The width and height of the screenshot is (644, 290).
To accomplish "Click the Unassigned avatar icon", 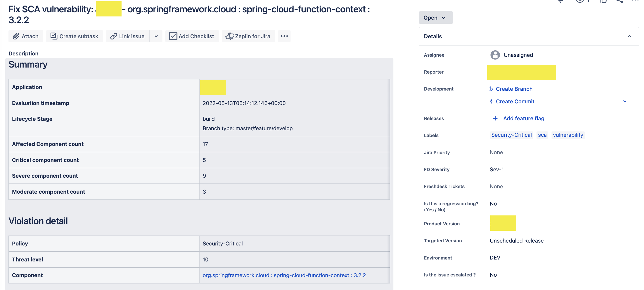I will coord(495,55).
